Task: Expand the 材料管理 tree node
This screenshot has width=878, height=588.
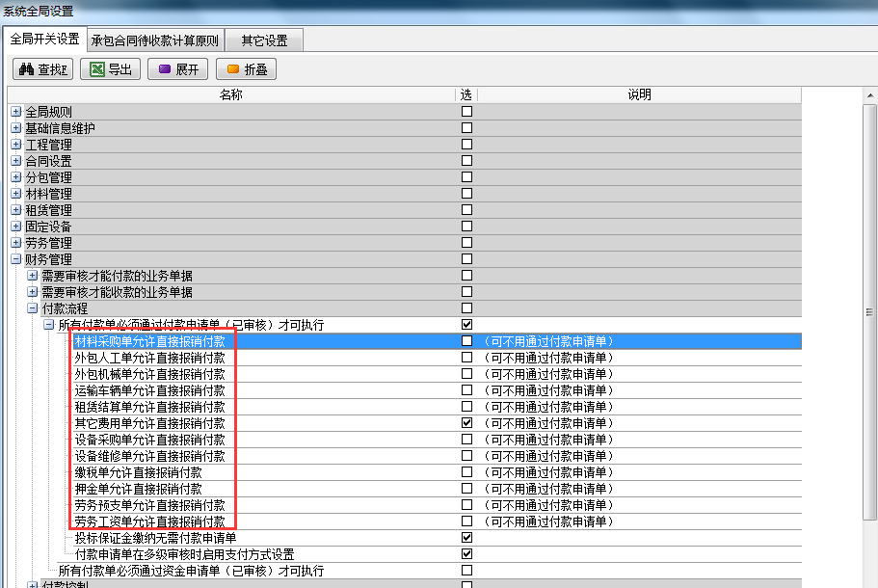Action: tap(14, 193)
